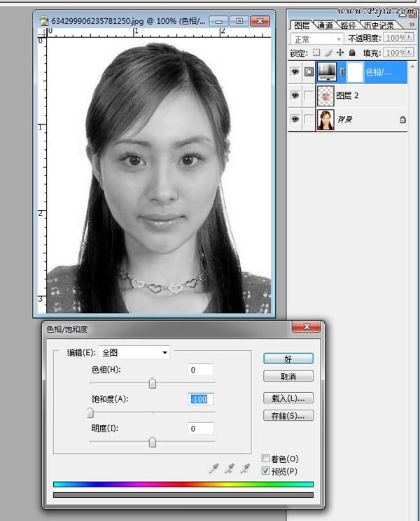The height and width of the screenshot is (521, 420).
Task: Open the 编辑 全图 dropdown
Action: [x=134, y=352]
